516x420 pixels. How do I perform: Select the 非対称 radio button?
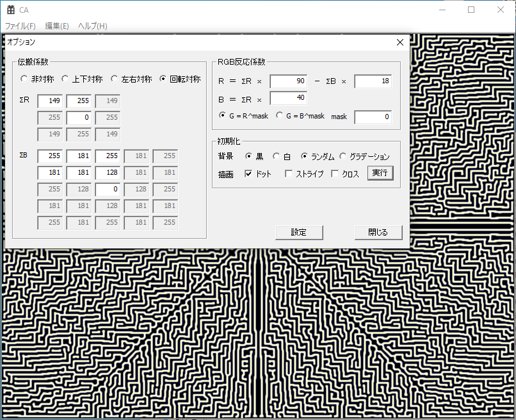[24, 79]
